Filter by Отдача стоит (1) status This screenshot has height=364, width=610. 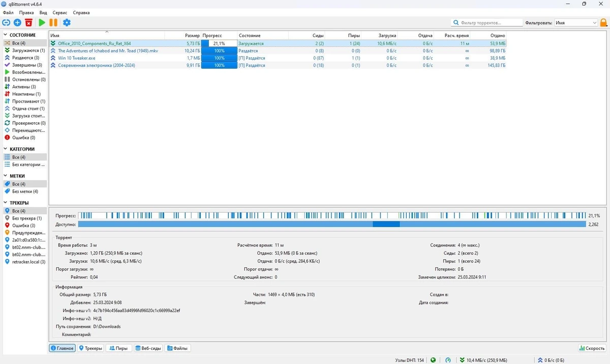click(25, 108)
